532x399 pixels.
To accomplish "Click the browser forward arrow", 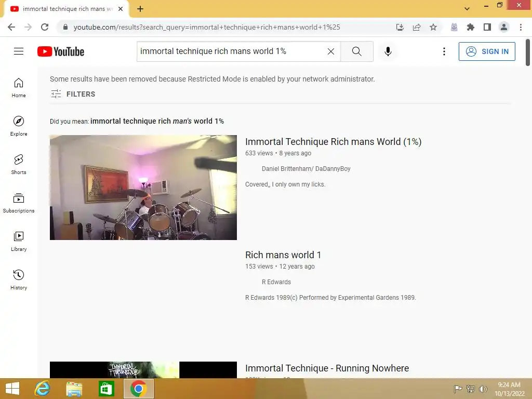I will (x=28, y=27).
